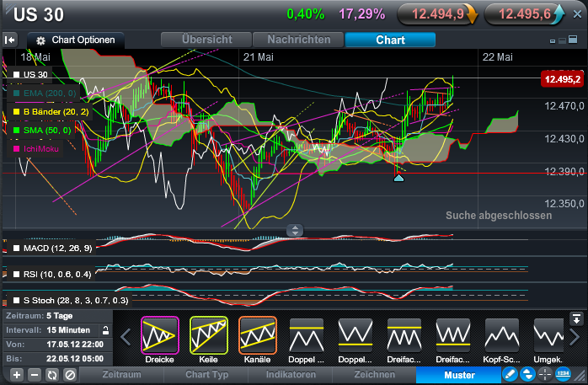Image resolution: width=588 pixels, height=385 pixels.
Task: Open the Indikatoren bottom tab
Action: click(291, 375)
